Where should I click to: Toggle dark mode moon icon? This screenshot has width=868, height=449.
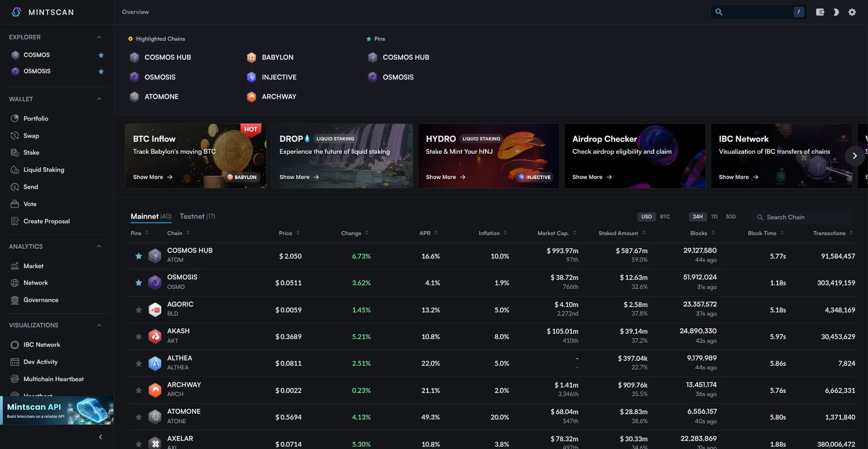point(836,12)
